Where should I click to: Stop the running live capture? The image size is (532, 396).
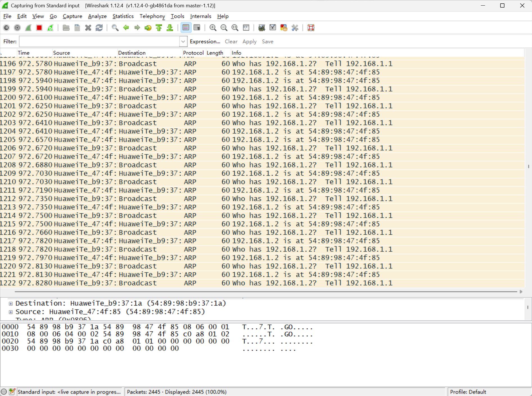(39, 28)
